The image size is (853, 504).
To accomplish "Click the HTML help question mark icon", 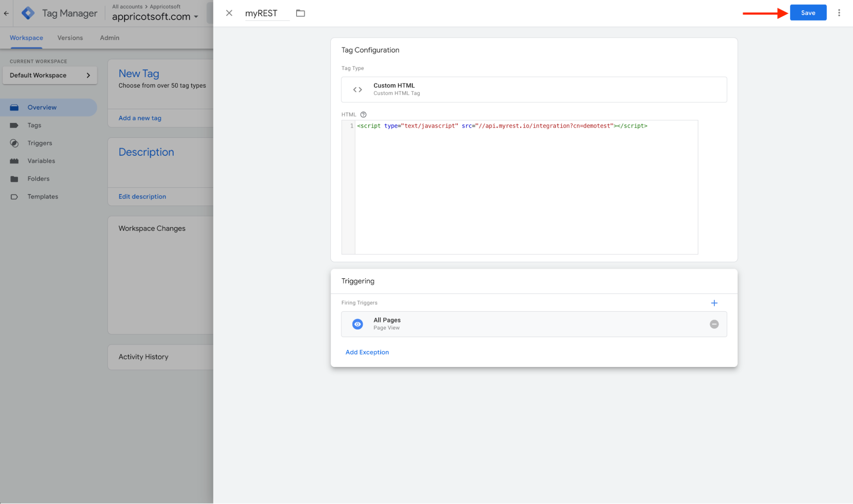I will click(363, 114).
